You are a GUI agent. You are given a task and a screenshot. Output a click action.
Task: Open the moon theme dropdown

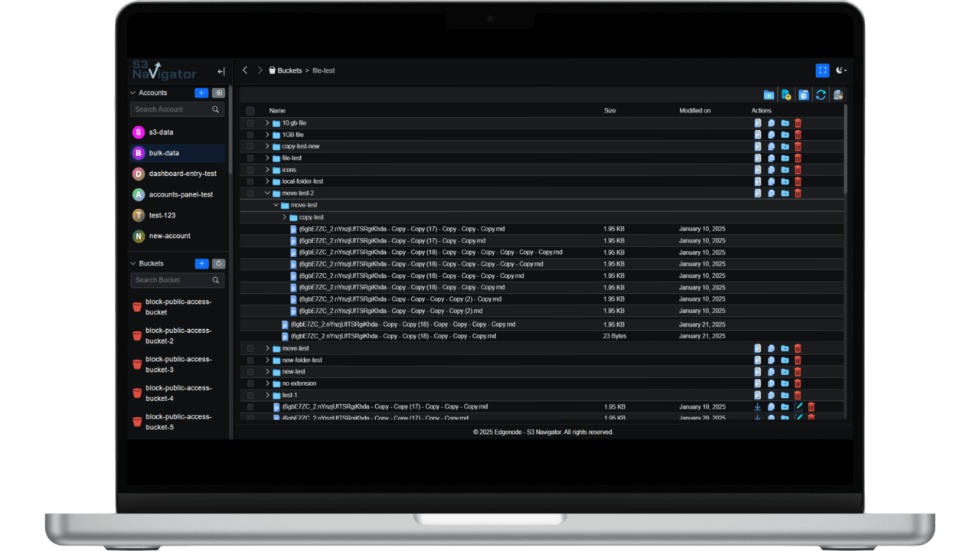841,70
